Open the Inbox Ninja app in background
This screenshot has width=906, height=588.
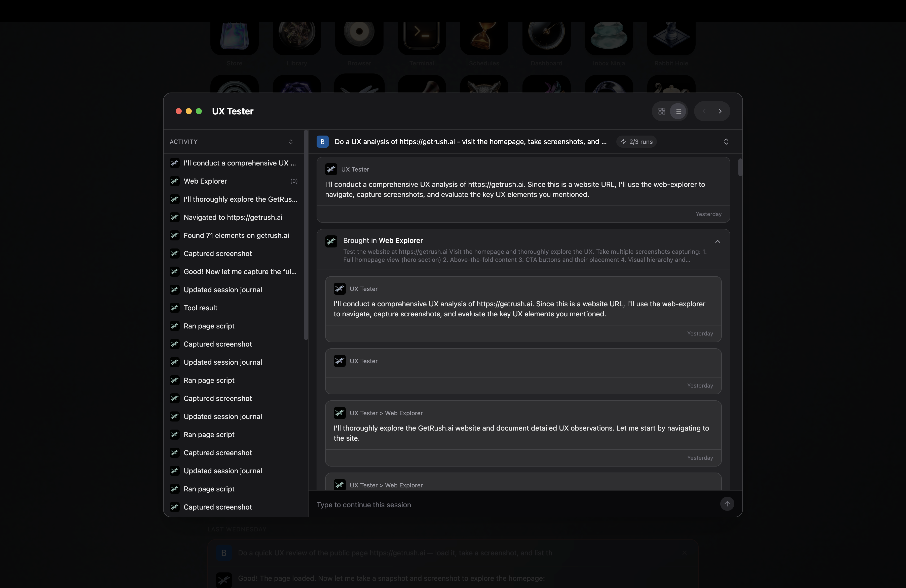point(609,38)
